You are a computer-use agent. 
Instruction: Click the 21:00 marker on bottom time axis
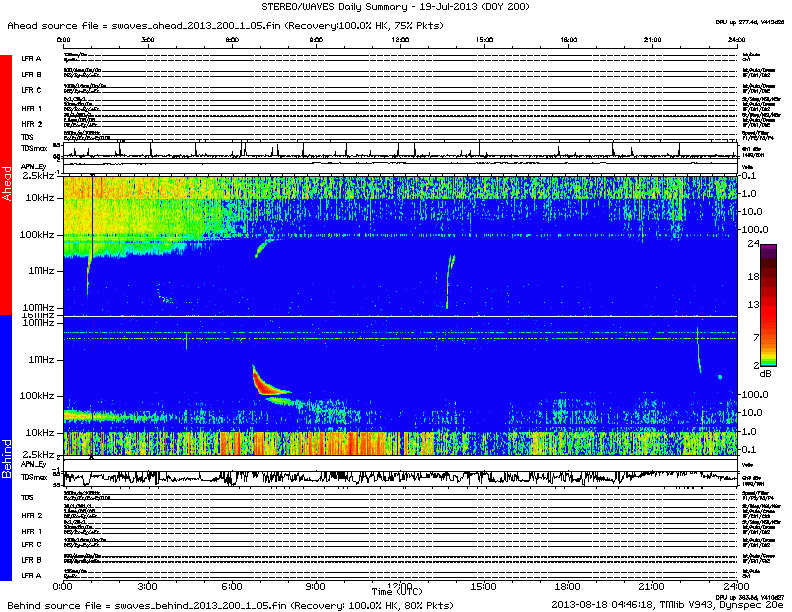[651, 586]
